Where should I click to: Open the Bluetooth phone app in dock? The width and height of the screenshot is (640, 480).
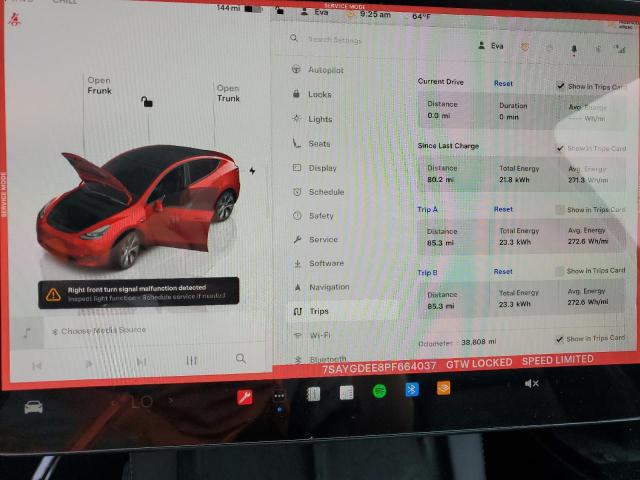pyautogui.click(x=411, y=389)
